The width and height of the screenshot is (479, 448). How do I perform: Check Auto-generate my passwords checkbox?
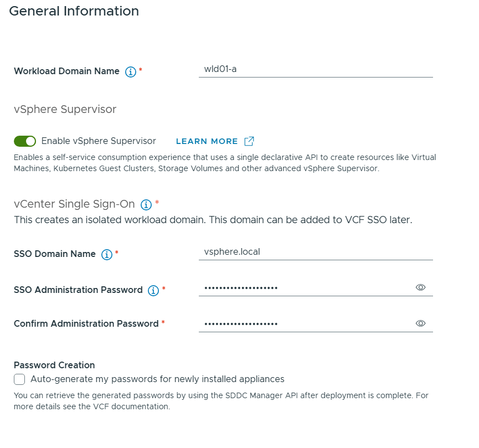20,379
